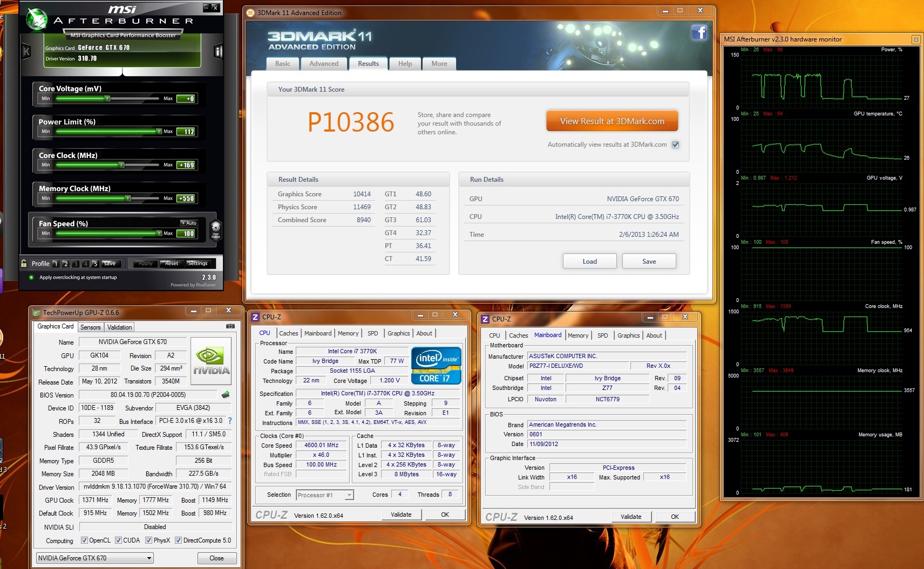Click OK in the Mainboard CPU-Z window

click(675, 517)
